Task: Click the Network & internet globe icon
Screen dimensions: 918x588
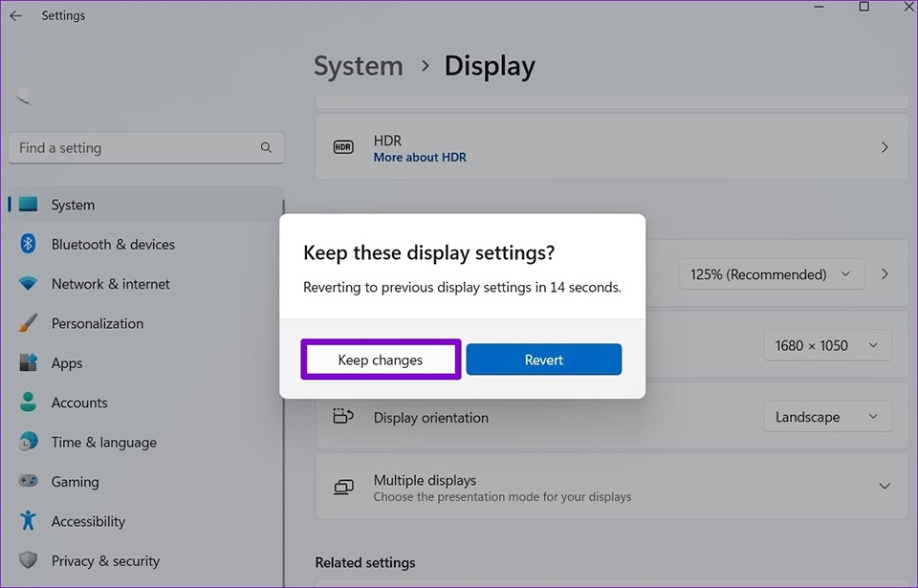Action: pos(29,284)
